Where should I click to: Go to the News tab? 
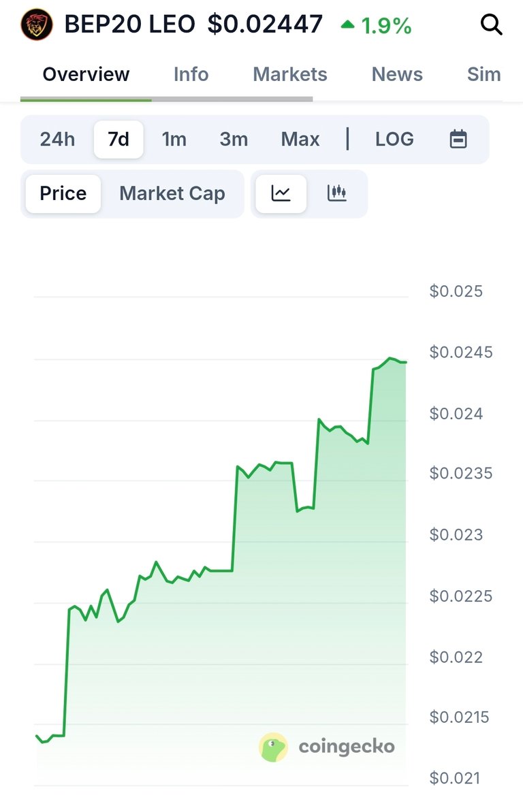pos(397,75)
